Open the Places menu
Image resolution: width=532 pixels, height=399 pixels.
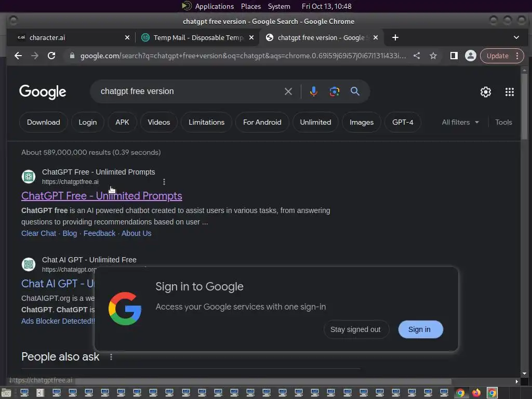pyautogui.click(x=251, y=6)
